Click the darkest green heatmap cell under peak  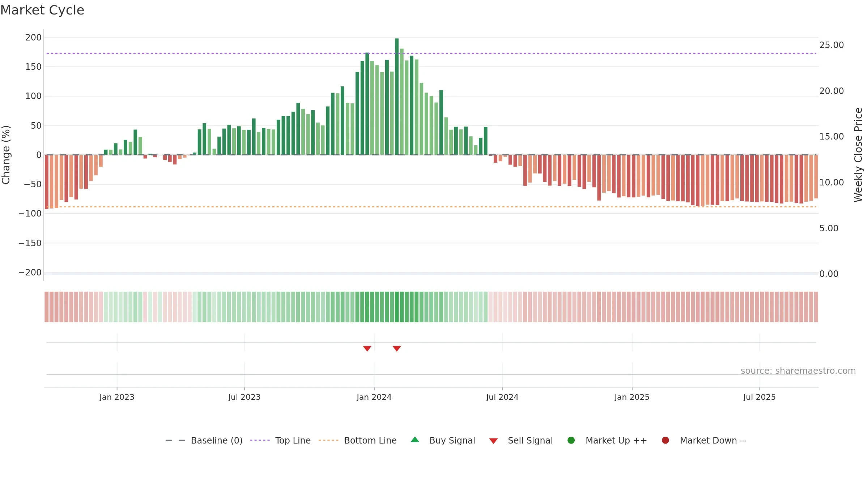397,307
